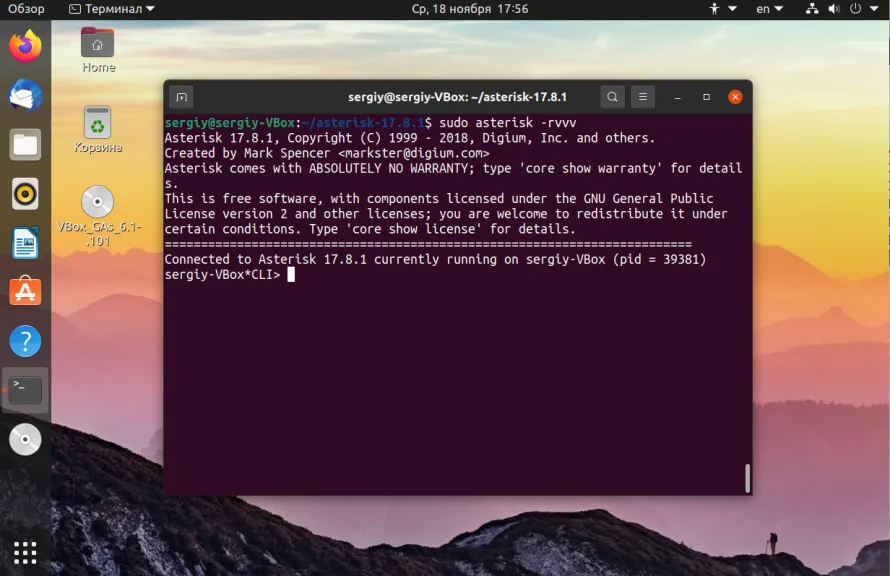This screenshot has width=890, height=576.
Task: Click the power icon in top bar
Action: point(855,9)
